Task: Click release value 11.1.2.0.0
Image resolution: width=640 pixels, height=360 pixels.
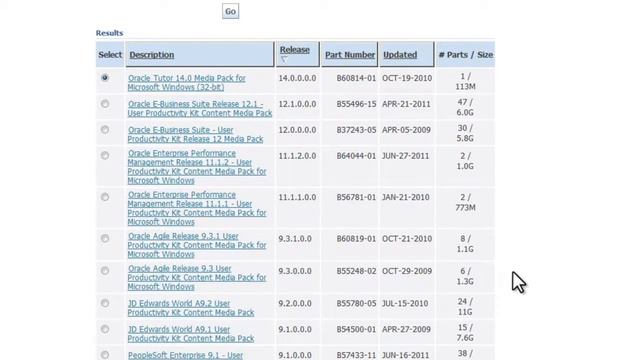Action: 297,156
